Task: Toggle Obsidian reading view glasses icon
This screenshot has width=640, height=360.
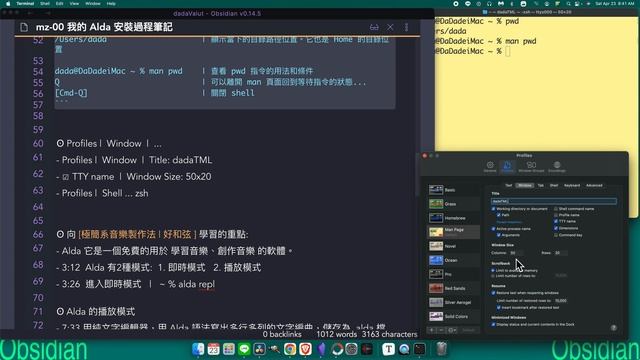Action: [x=374, y=27]
